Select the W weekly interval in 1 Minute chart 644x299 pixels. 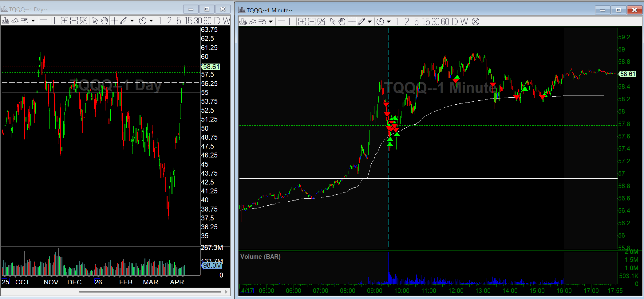[x=464, y=21]
